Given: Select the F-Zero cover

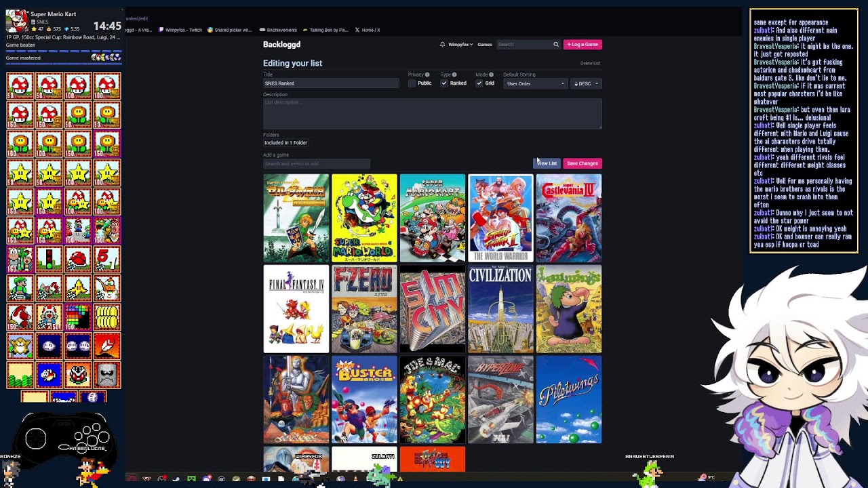Looking at the screenshot, I should point(364,309).
